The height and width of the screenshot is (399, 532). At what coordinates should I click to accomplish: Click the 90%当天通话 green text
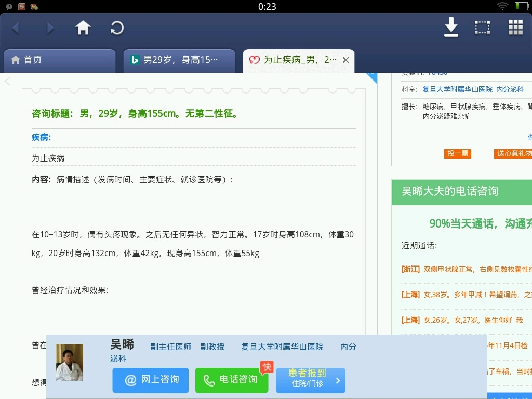(x=481, y=223)
